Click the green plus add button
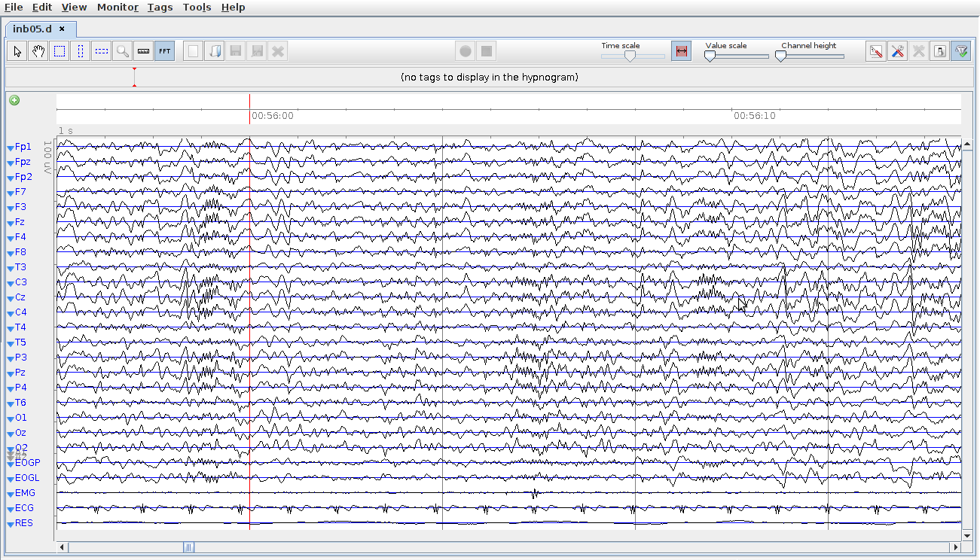980x560 pixels. click(x=14, y=100)
